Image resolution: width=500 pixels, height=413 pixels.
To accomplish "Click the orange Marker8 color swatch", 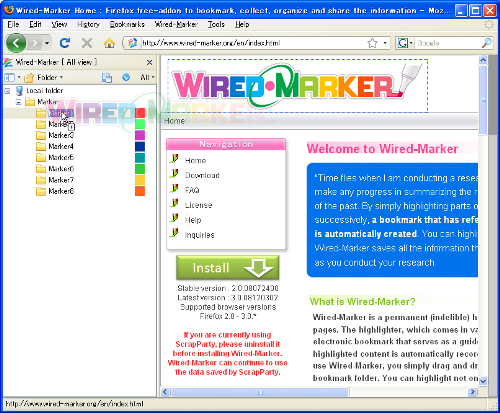I will [x=140, y=191].
